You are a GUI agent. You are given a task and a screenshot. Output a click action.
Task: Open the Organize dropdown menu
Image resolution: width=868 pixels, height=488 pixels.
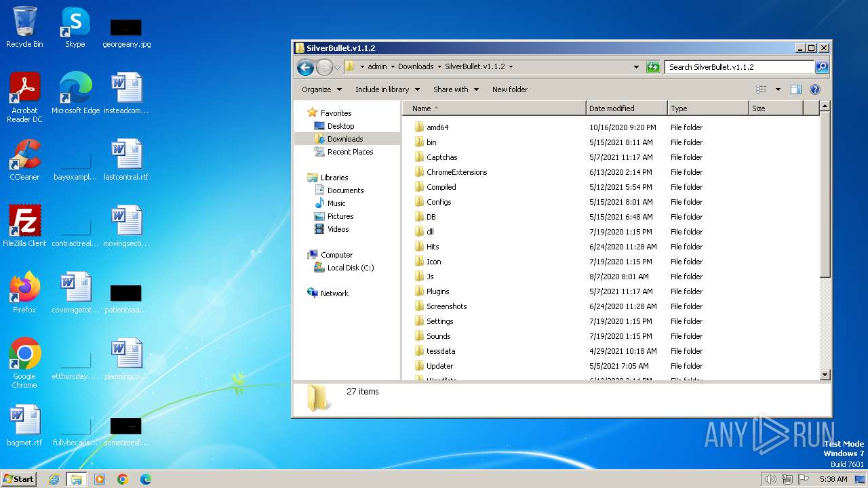point(321,89)
